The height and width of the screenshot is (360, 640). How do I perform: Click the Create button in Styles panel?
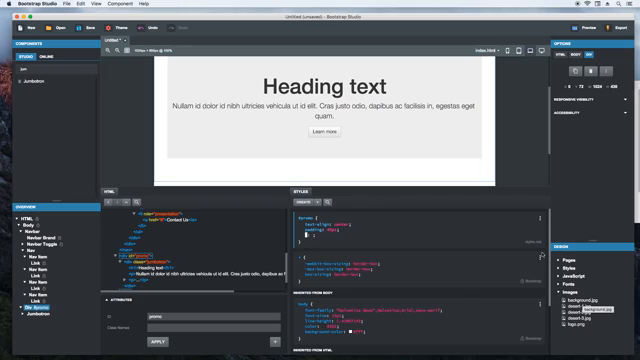(x=303, y=202)
